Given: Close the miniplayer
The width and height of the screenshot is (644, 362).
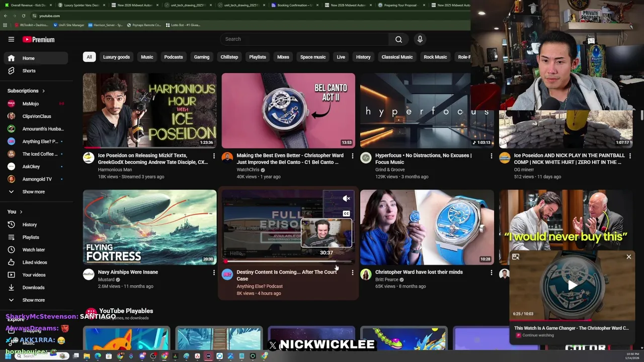Looking at the screenshot, I should pos(628,257).
